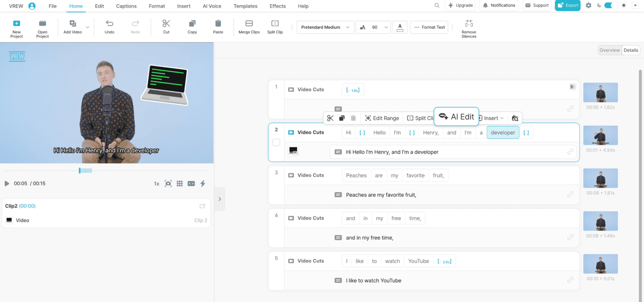Switch to the AI Voice tab
The height and width of the screenshot is (302, 644).
[212, 6]
